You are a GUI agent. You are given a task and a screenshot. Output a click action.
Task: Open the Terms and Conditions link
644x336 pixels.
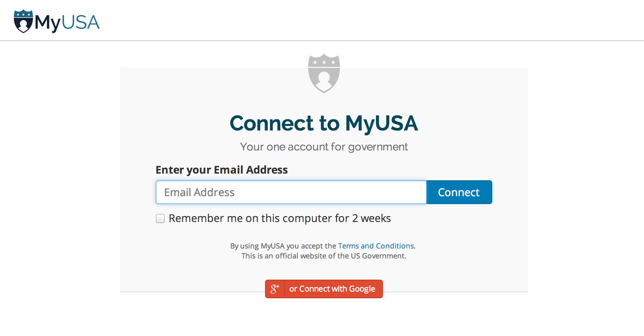[376, 246]
